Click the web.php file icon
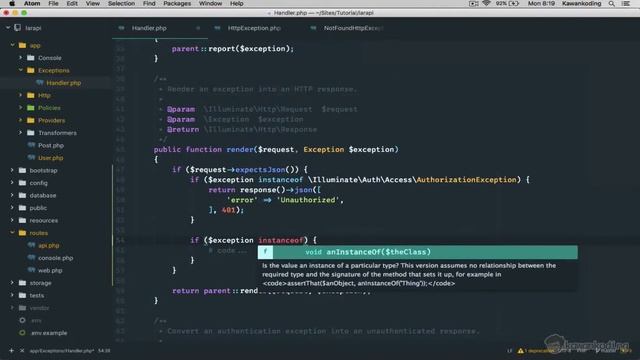This screenshot has height=360, width=640. [31, 270]
